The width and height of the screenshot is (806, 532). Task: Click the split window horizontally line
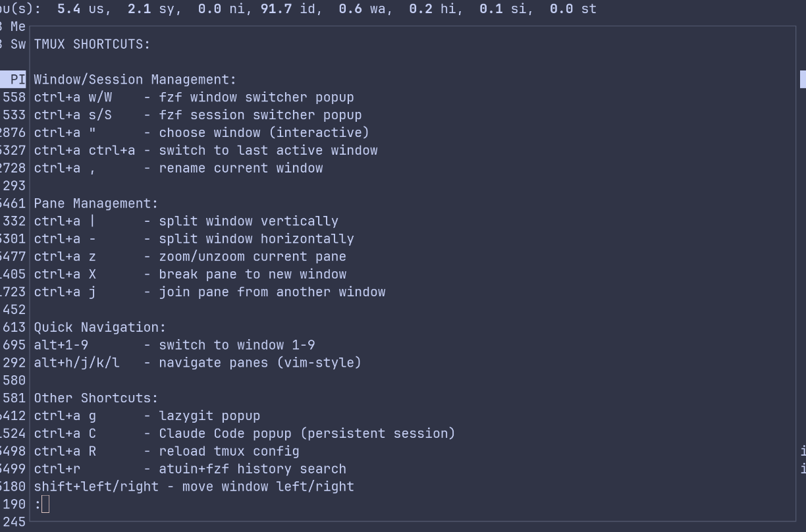(x=194, y=239)
